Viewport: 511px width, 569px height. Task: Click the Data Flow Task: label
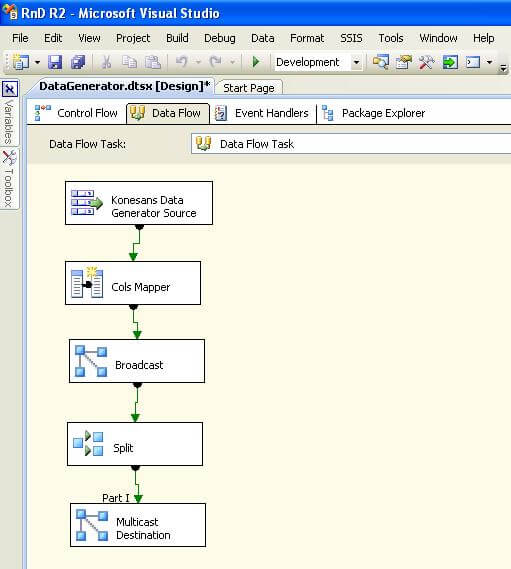pyautogui.click(x=87, y=144)
